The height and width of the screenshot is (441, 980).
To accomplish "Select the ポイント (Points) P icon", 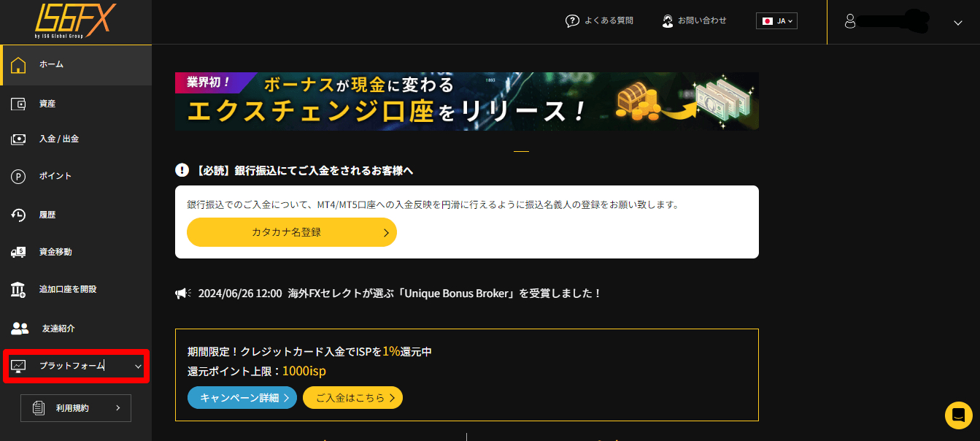I will tap(18, 176).
